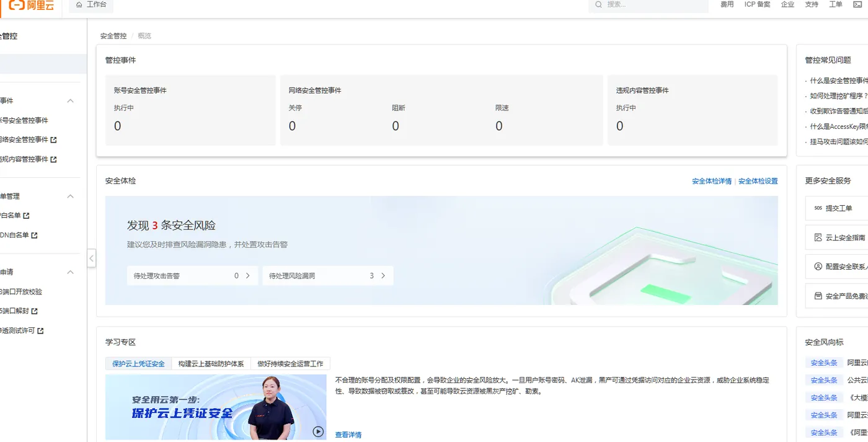Collapse the 管控事件 sidebar group
Viewport: 868px width, 442px height.
[71, 101]
